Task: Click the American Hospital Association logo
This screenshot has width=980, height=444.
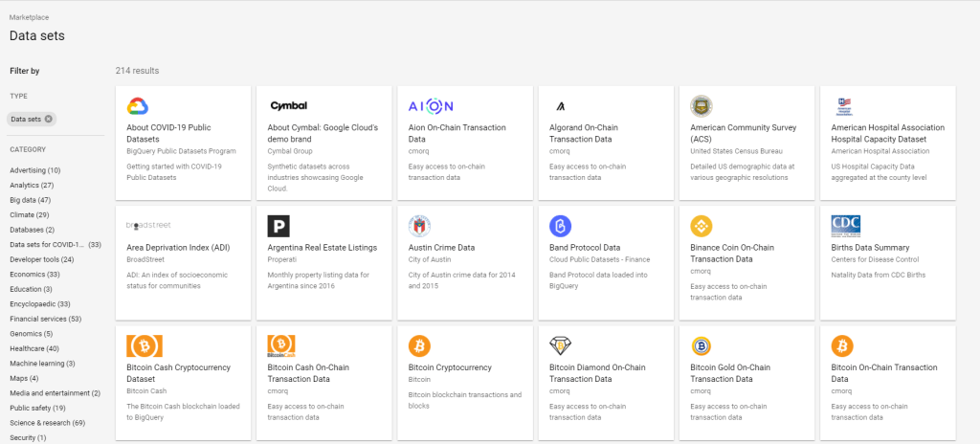Action: [844, 106]
